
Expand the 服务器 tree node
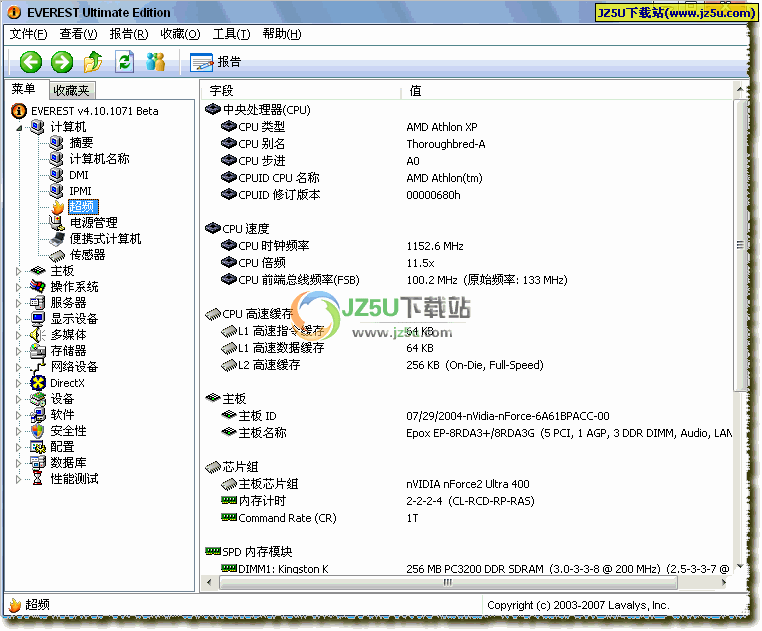tap(18, 303)
